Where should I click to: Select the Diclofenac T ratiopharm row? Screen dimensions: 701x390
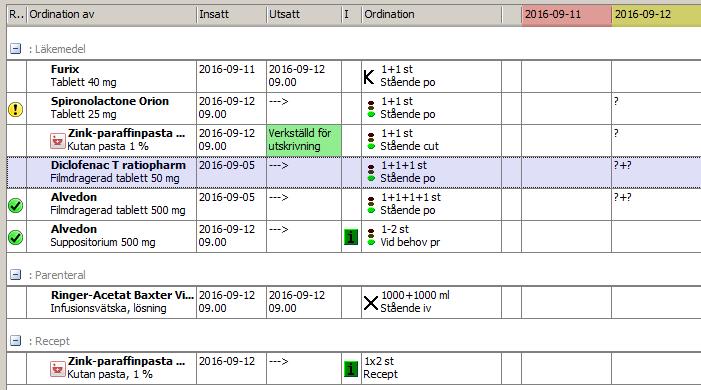[x=354, y=172]
